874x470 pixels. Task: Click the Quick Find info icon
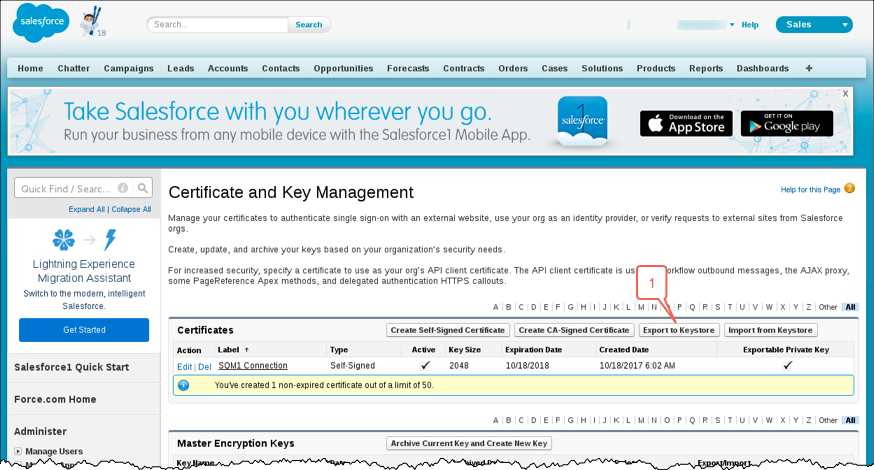(123, 188)
